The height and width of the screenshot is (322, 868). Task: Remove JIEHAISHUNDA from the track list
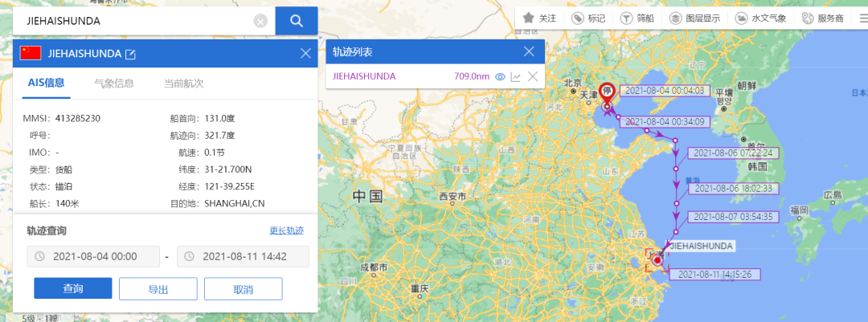532,77
